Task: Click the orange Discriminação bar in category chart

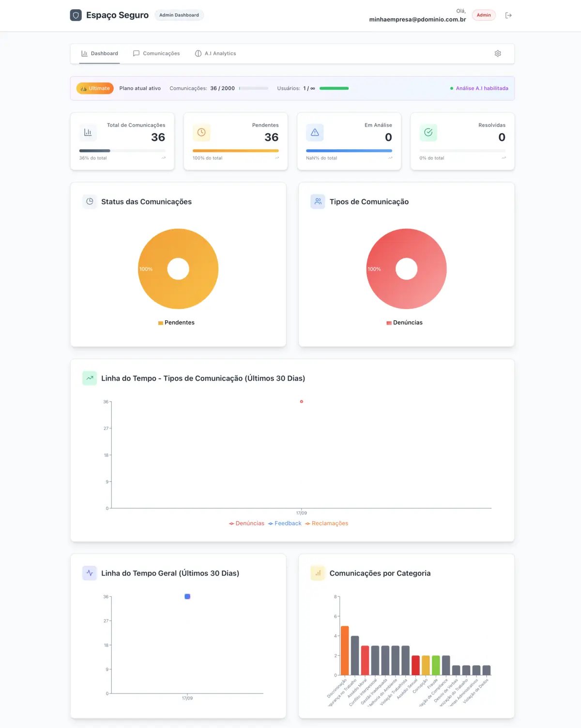Action: [x=345, y=651]
